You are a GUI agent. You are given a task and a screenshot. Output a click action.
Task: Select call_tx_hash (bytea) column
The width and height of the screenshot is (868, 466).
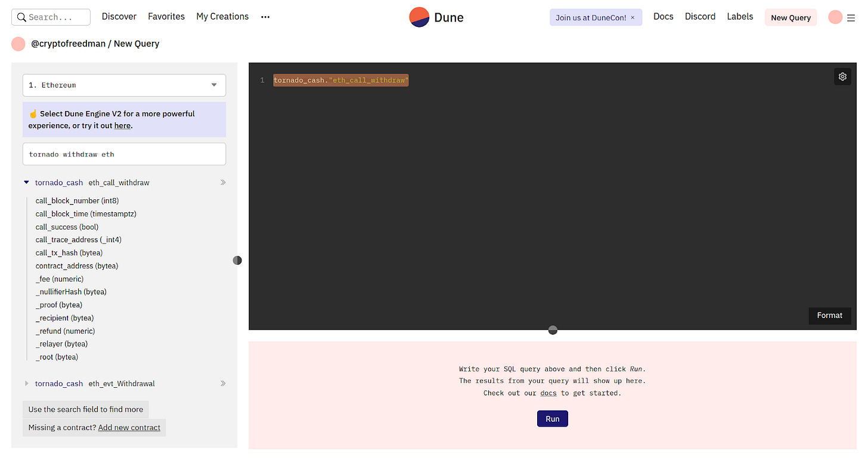pyautogui.click(x=69, y=253)
